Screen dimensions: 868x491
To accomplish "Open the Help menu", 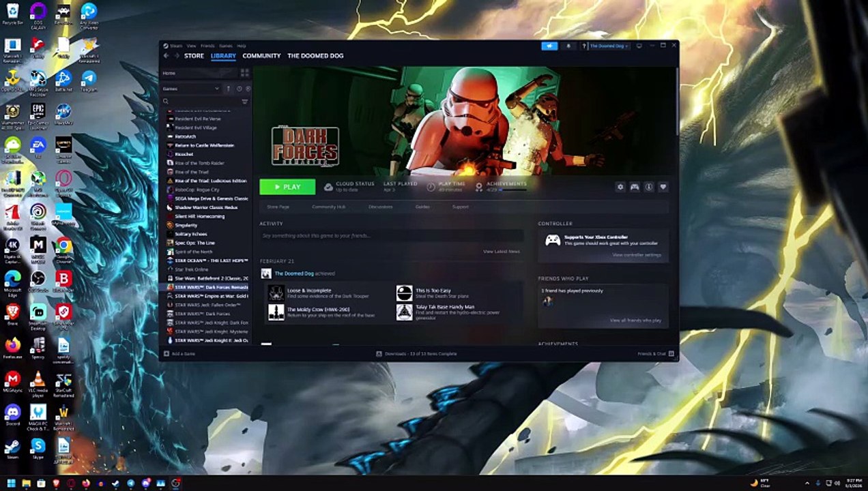I will (x=242, y=46).
